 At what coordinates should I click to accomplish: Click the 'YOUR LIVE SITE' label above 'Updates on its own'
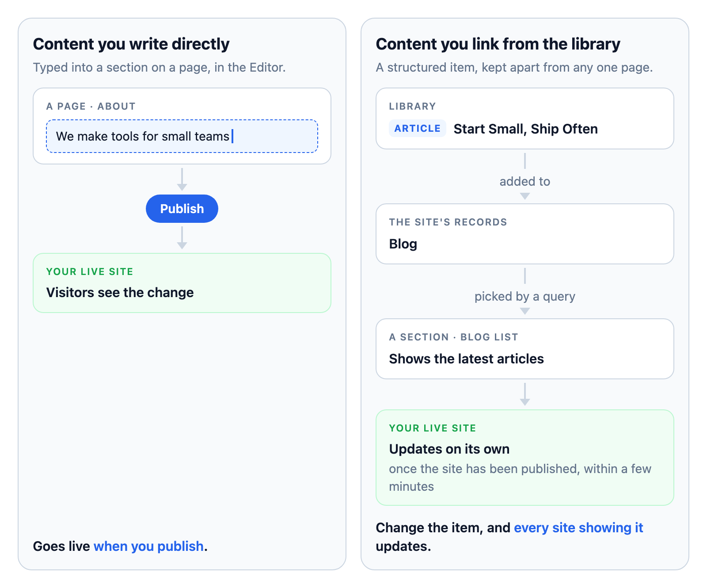tap(433, 428)
